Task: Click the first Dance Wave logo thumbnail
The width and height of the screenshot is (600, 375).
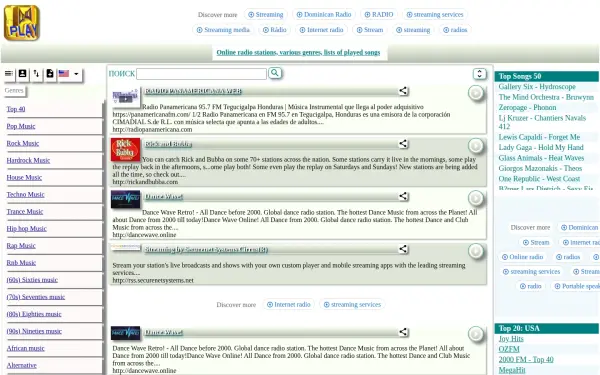Action: coord(126,199)
